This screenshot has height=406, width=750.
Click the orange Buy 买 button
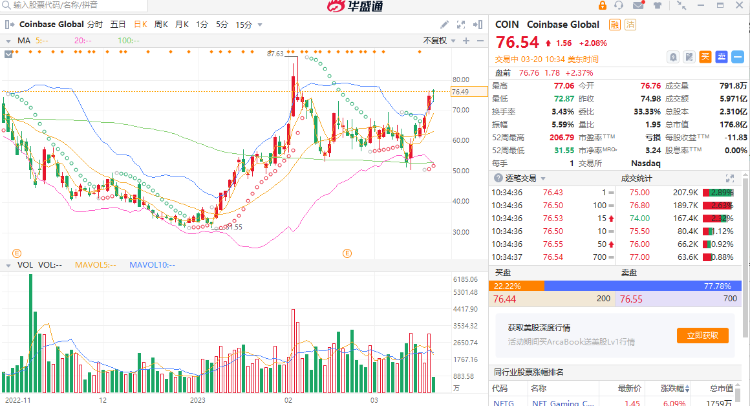[x=706, y=57]
